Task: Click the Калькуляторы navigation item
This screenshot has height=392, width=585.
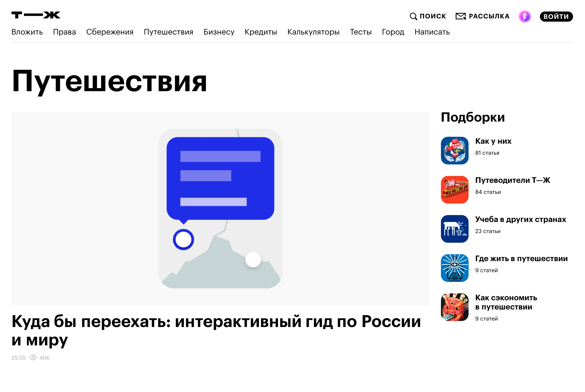Action: 313,31
